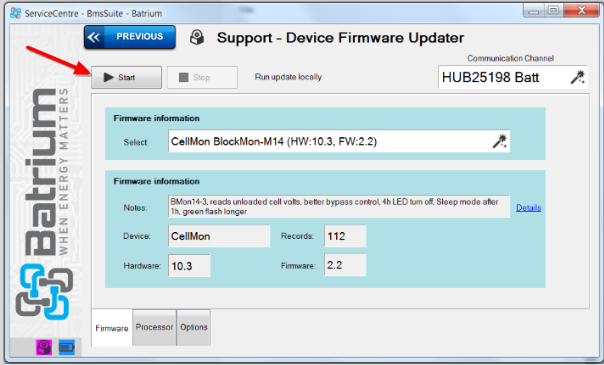Screen dimensions: 604x365
Task: Click the device updater header icon
Action: [197, 37]
